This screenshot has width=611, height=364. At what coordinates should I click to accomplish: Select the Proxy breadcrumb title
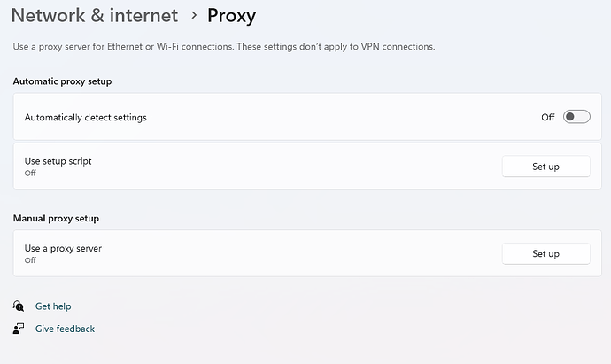click(231, 16)
